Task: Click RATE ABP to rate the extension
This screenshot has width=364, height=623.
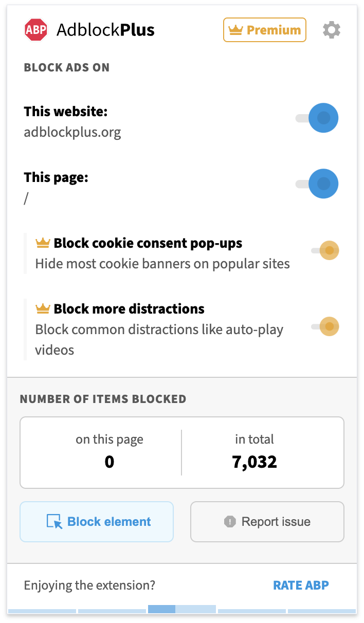Action: point(301,585)
